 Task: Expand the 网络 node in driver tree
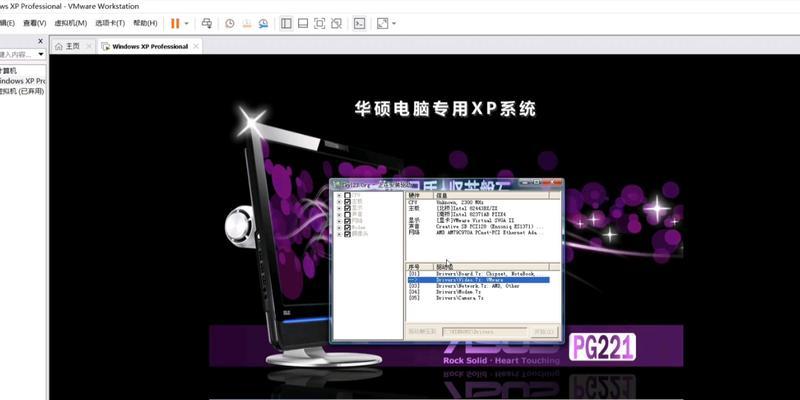(339, 221)
